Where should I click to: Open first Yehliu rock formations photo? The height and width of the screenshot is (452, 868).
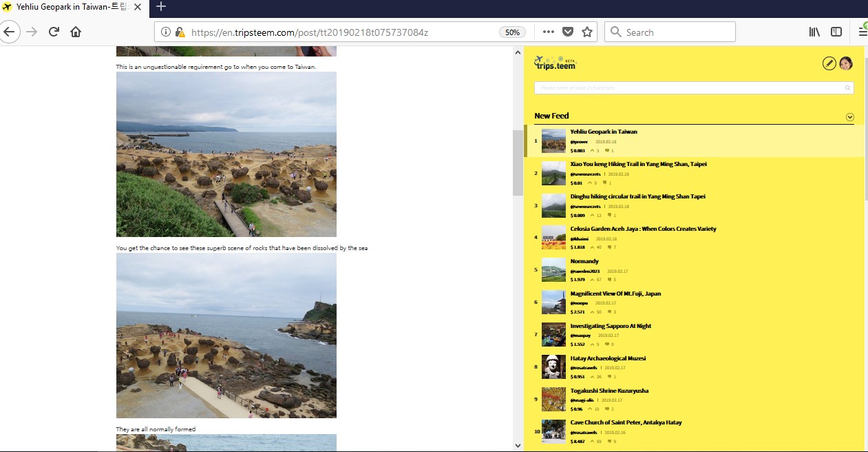[x=226, y=154]
